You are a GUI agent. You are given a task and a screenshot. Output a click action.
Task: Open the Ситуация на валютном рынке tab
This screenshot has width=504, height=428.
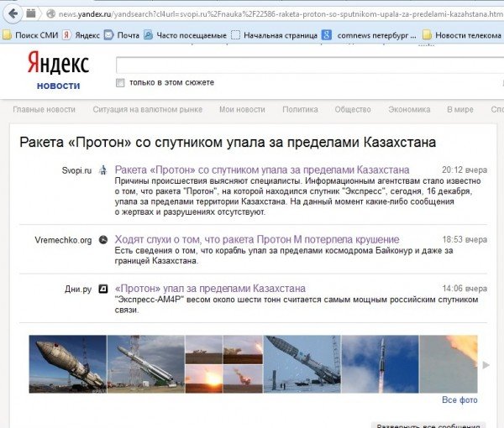click(148, 109)
